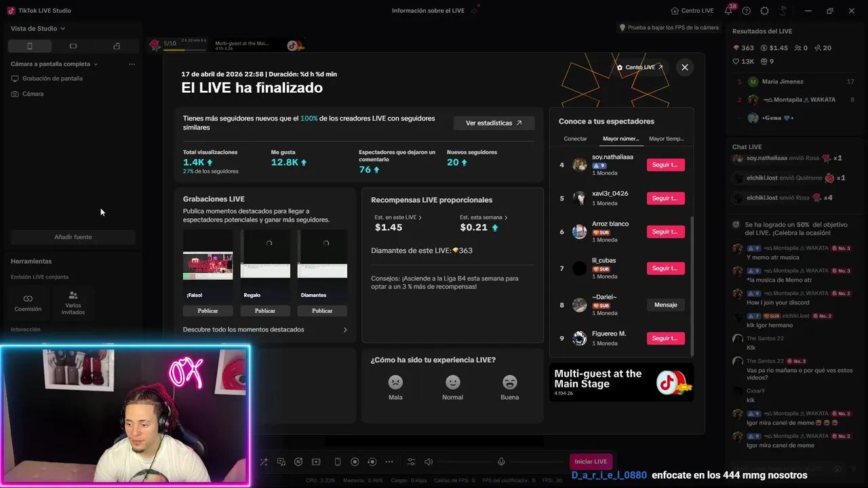Viewport: 868px width, 488px height.
Task: Publish the Diamantes highlight clip
Action: (x=322, y=310)
